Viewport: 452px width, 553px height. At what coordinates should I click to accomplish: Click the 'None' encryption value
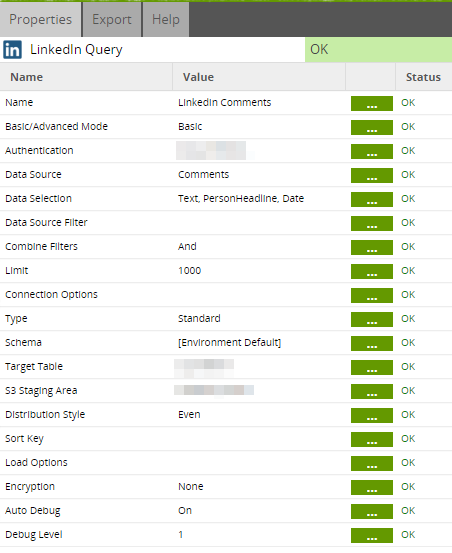pos(191,486)
